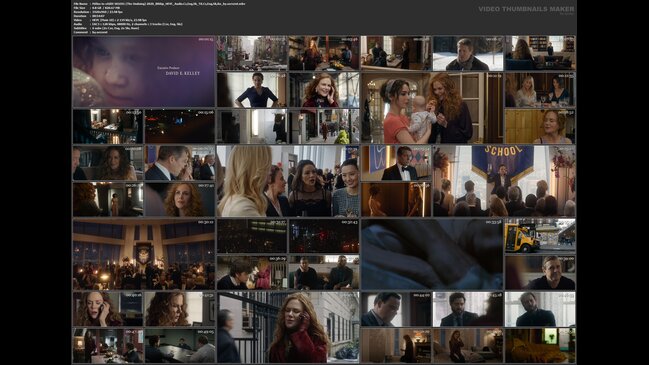Open large thumbnail of red-coated woman by the fence

tap(288, 327)
